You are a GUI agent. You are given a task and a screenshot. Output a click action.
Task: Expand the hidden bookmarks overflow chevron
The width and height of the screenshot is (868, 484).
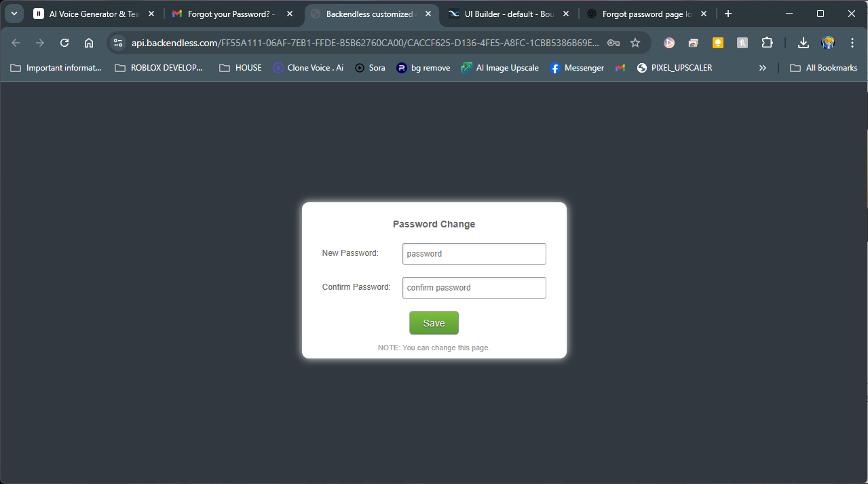[763, 68]
